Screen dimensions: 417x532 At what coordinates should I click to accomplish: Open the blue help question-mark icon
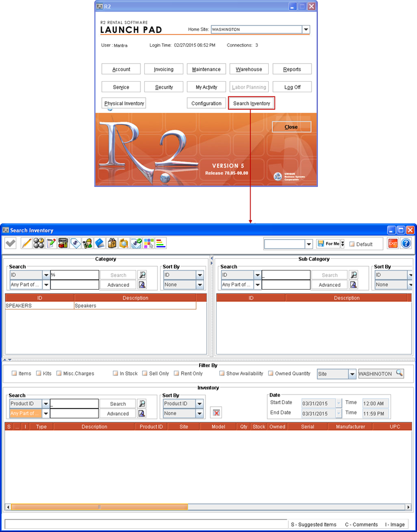[x=406, y=243]
